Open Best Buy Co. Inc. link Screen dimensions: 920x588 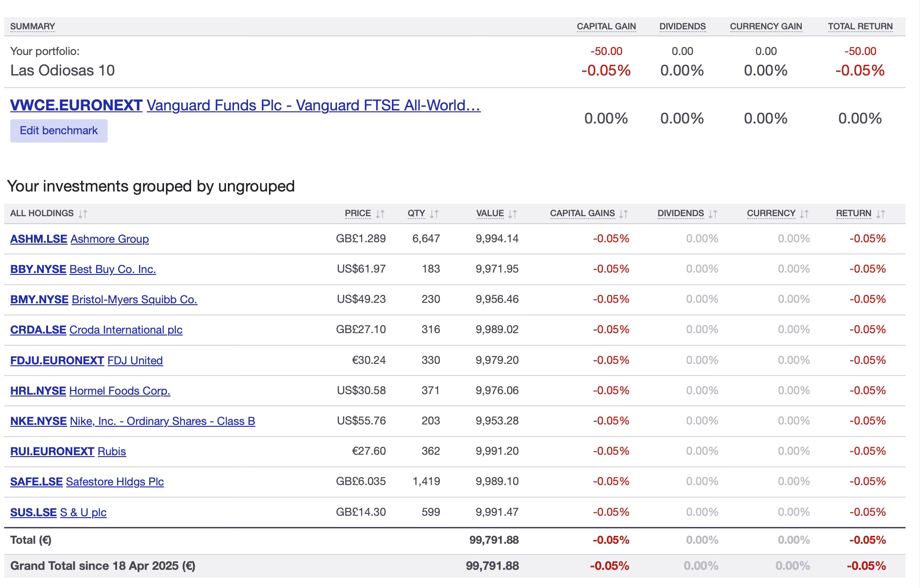point(113,269)
